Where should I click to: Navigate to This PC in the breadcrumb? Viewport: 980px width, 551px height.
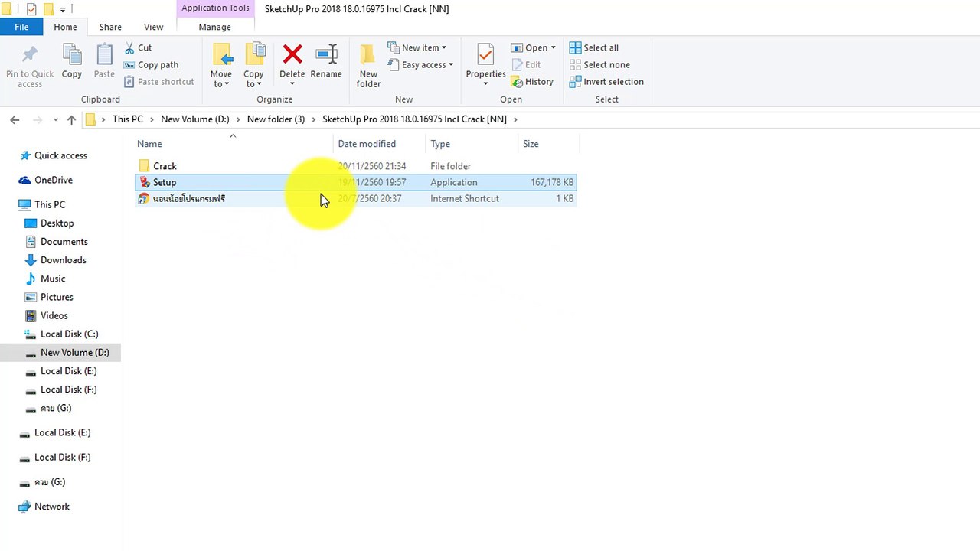(127, 119)
